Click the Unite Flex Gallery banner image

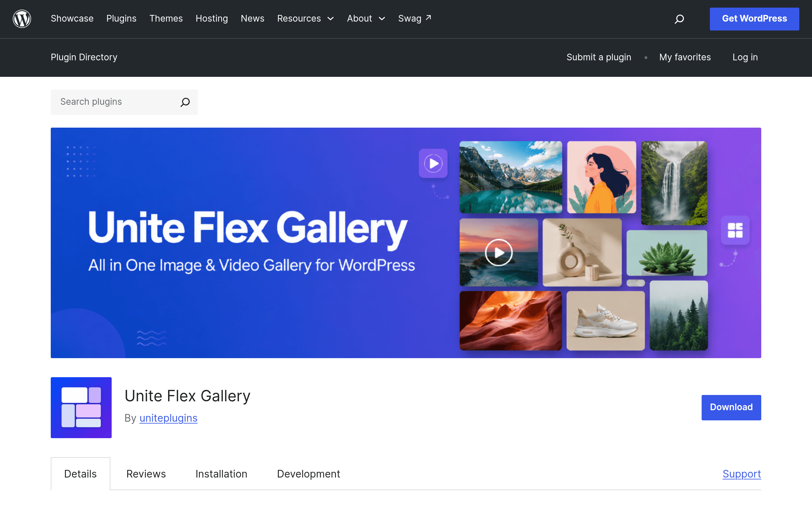406,243
